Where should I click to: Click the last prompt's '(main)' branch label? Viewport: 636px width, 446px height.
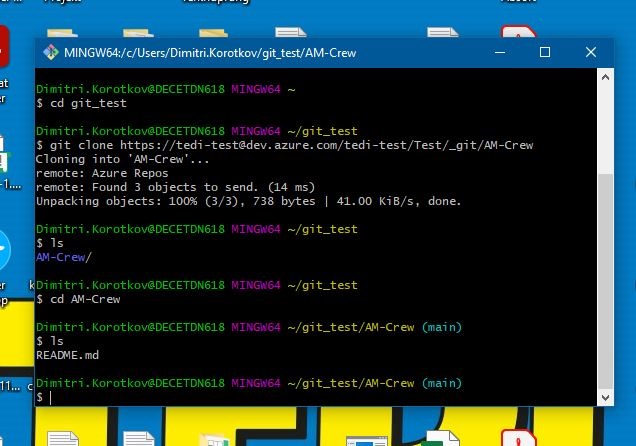click(442, 384)
